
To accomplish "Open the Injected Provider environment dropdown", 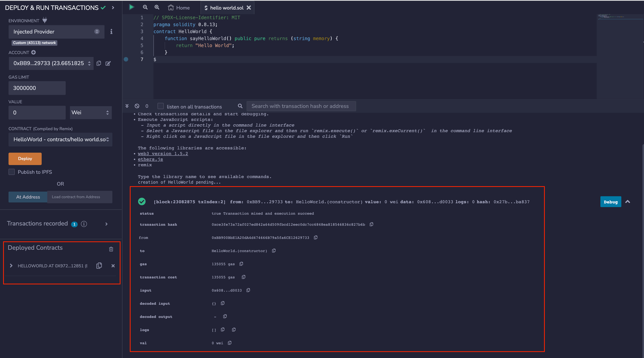I will 56,32.
